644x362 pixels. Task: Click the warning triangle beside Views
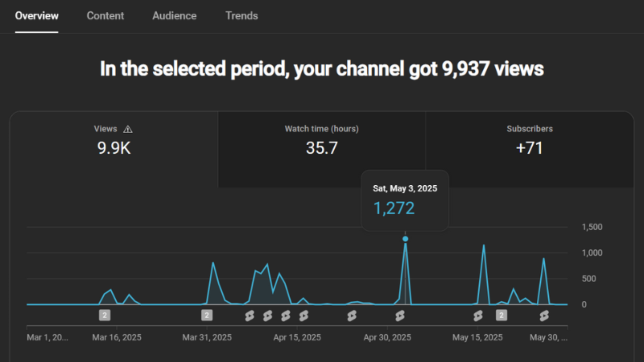click(x=128, y=129)
